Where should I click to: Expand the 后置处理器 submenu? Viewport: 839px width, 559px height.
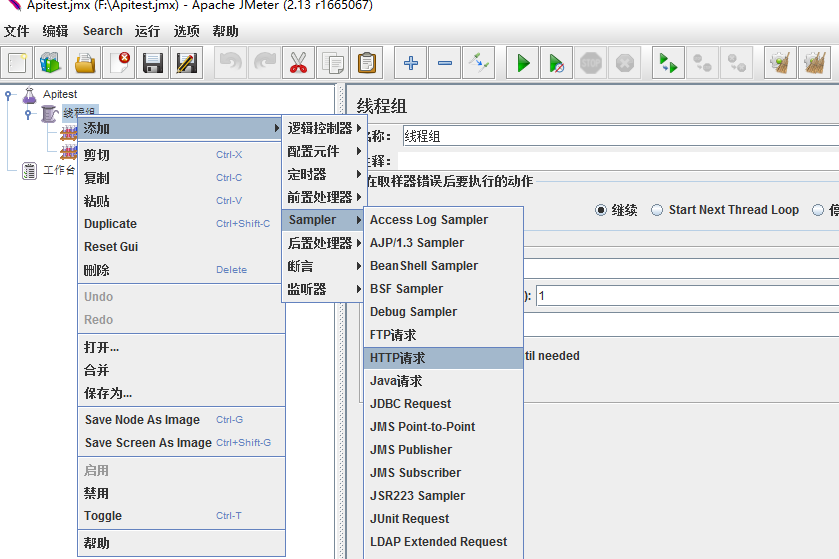tap(324, 243)
